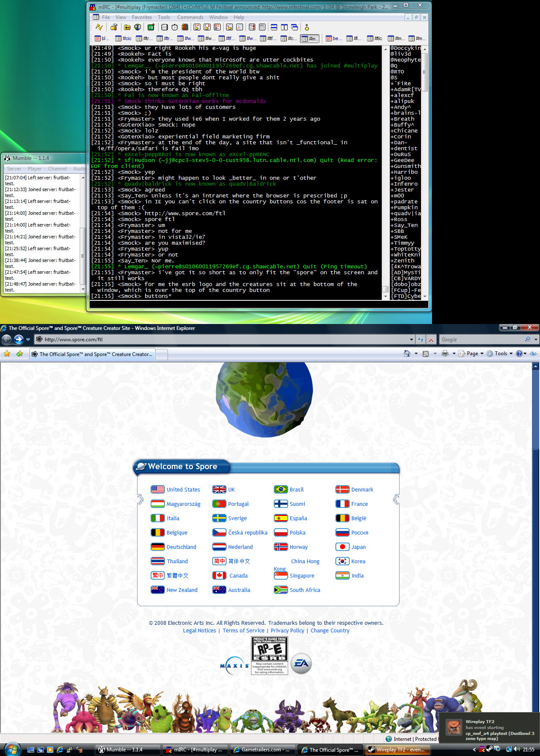Select Deutschland country link

tap(181, 547)
